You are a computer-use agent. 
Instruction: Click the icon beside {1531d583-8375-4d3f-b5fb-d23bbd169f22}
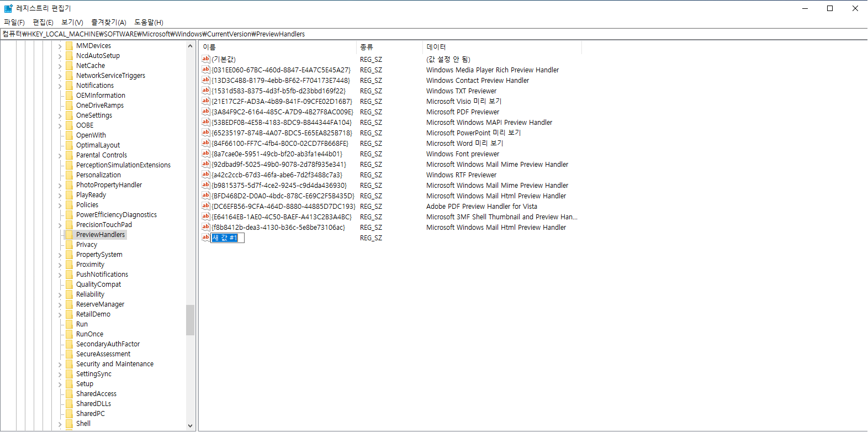pos(206,91)
